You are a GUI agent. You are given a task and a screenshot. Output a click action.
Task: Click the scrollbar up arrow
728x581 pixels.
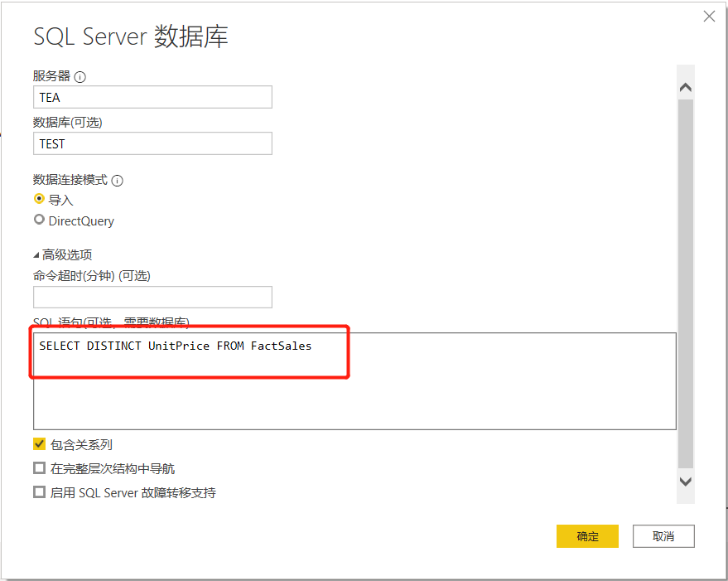click(x=685, y=87)
